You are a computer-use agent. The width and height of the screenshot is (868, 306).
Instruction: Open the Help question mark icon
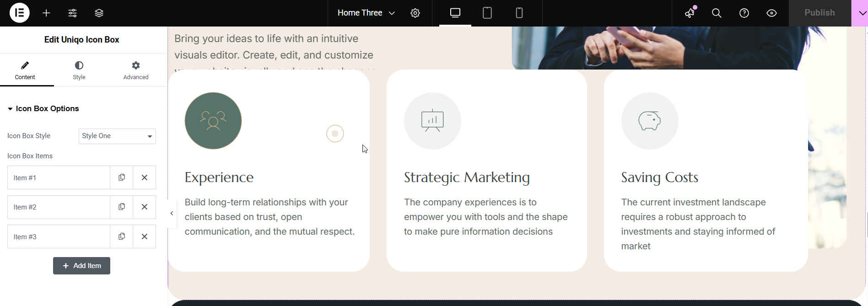[744, 13]
